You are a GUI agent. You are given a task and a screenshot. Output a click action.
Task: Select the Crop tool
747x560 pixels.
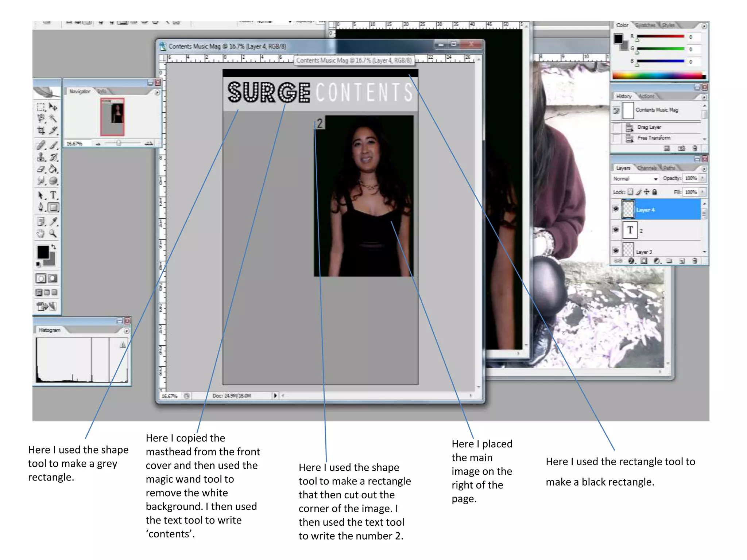point(41,130)
